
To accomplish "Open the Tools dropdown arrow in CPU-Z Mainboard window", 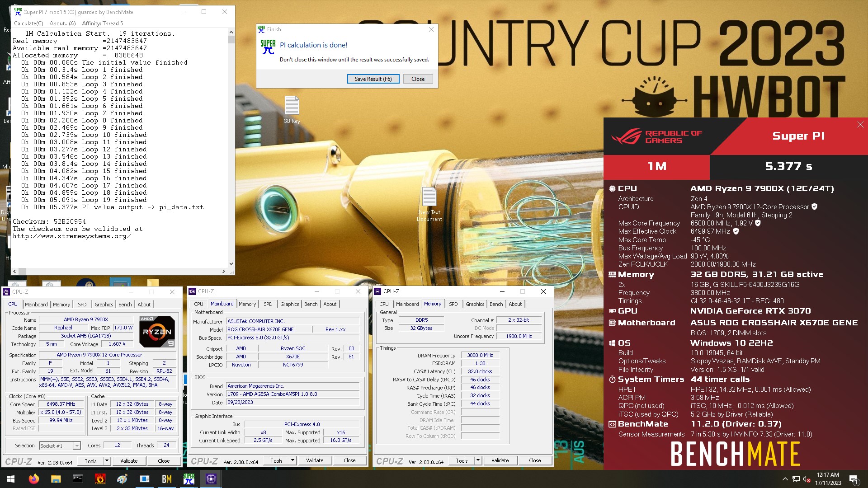I will (293, 460).
